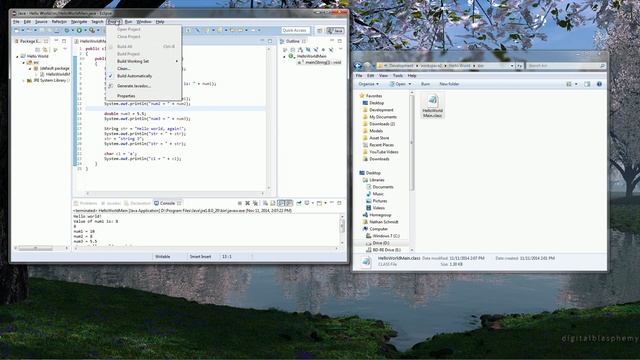
Task: Open Properties from the Project menu
Action: coord(143,96)
